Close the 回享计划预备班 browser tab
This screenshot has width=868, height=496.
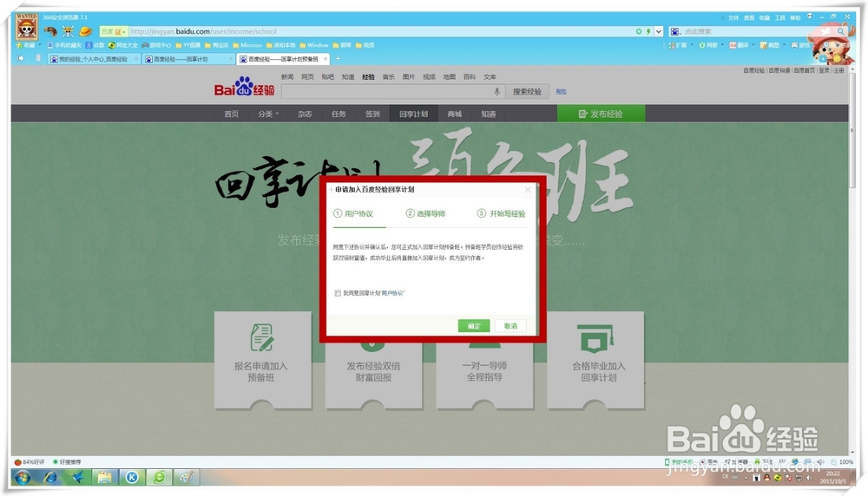(x=325, y=59)
